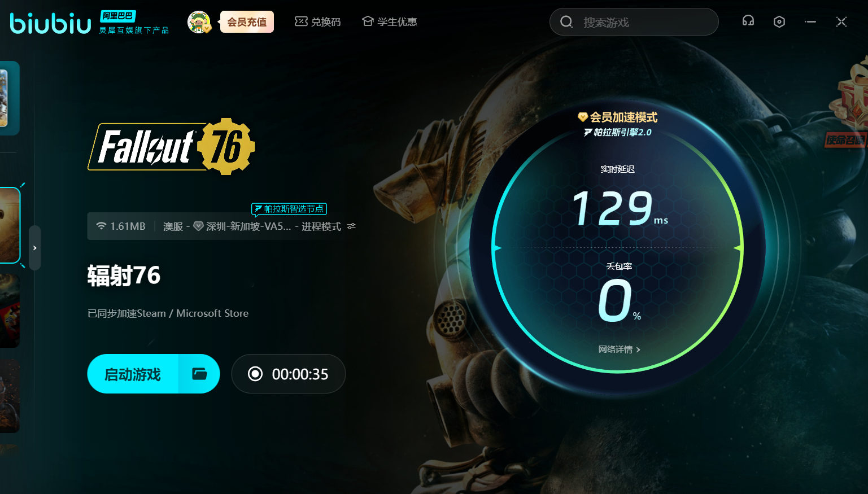Click the node settings sliders icon
The width and height of the screenshot is (868, 494).
click(x=351, y=226)
